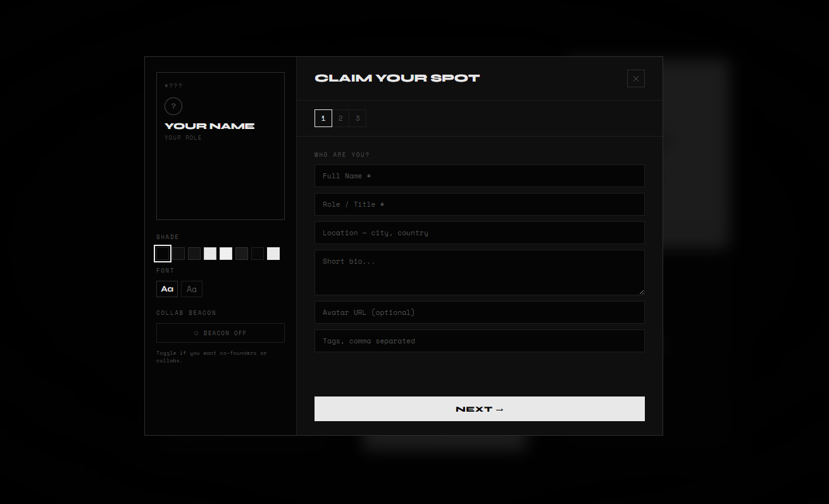
Task: Choose a dark shade from the SHADE row
Action: [178, 253]
